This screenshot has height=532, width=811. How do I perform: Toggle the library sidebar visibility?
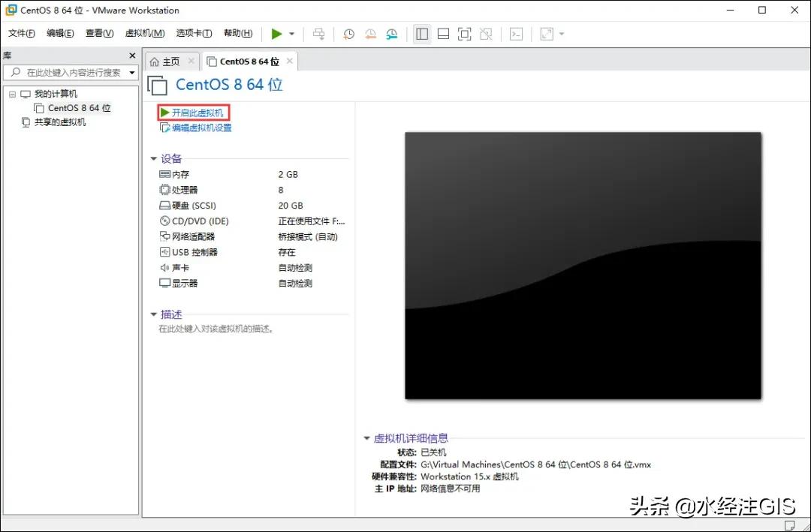(421, 34)
